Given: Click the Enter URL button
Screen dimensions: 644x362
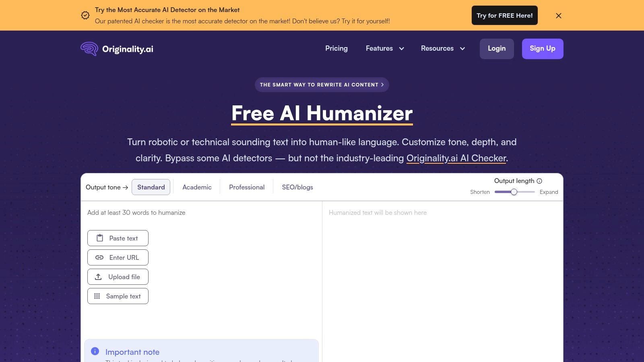Looking at the screenshot, I should tap(118, 257).
